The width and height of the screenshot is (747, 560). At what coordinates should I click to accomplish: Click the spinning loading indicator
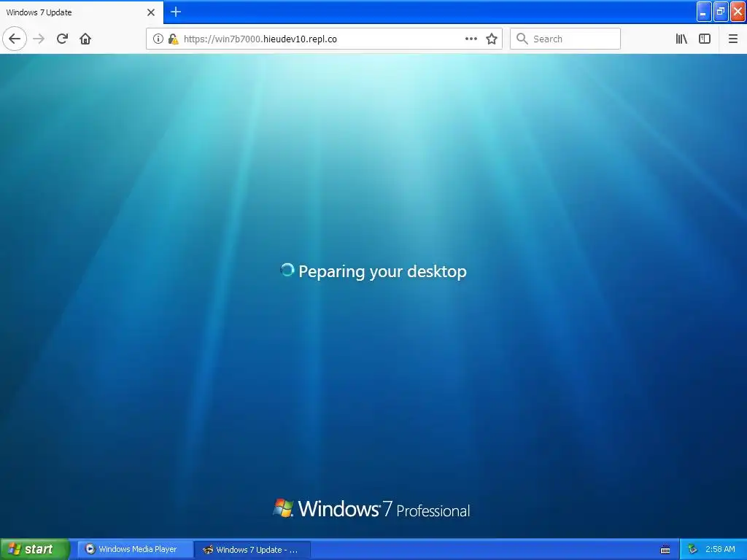tap(287, 270)
